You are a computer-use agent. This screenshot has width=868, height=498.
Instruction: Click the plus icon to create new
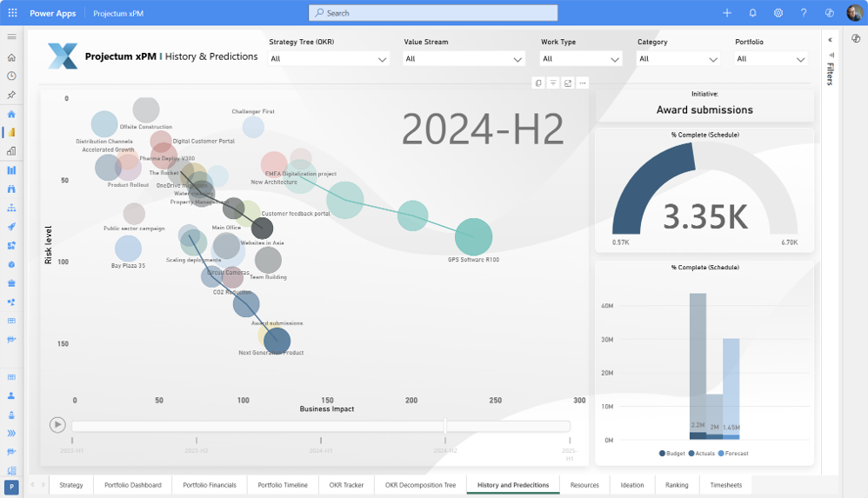coord(727,13)
